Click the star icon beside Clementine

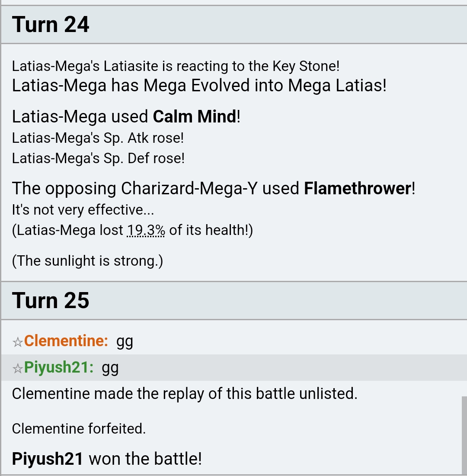18,342
